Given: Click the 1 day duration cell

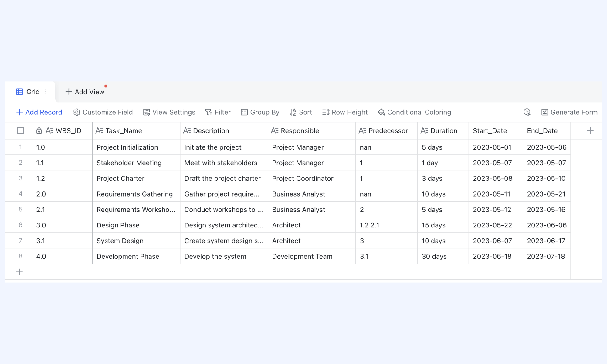Looking at the screenshot, I should 443,163.
